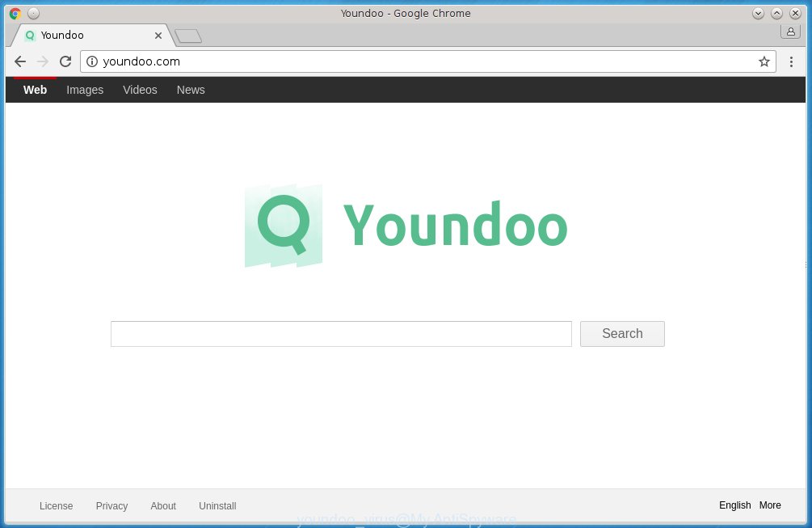Reload the youndoo.com page
The height and width of the screenshot is (528, 812).
coord(65,61)
